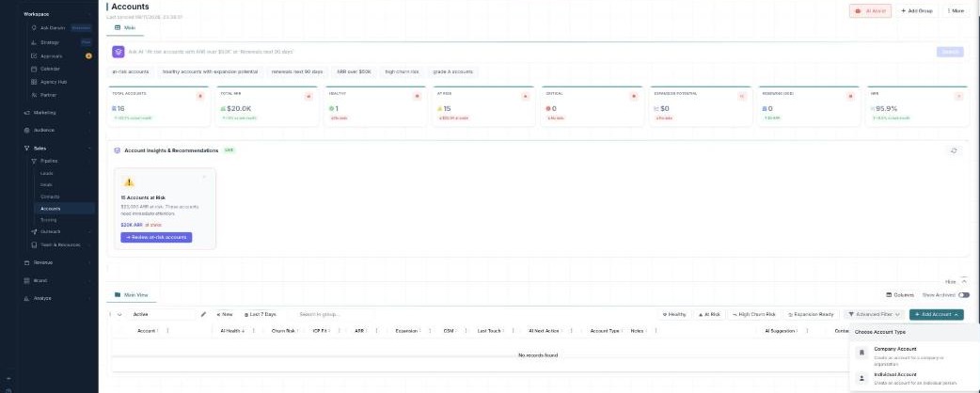This screenshot has height=393, width=980.
Task: Select 'healthy accounts with expansion potential' chip
Action: pyautogui.click(x=210, y=71)
